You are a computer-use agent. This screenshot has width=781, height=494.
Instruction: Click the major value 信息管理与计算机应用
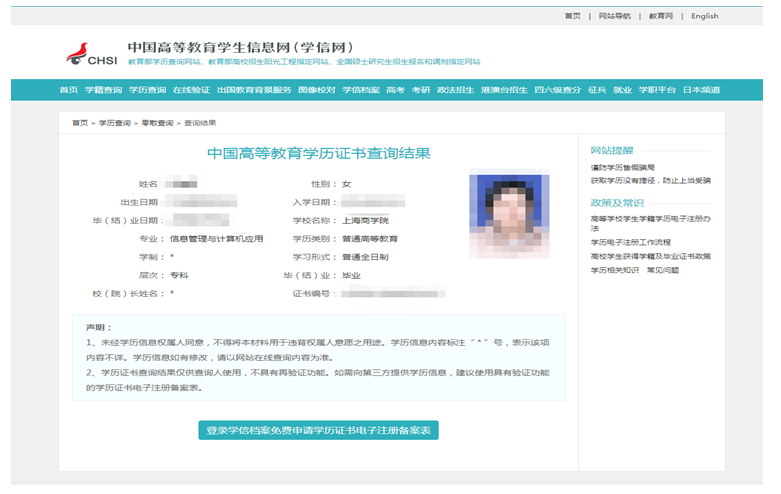216,239
